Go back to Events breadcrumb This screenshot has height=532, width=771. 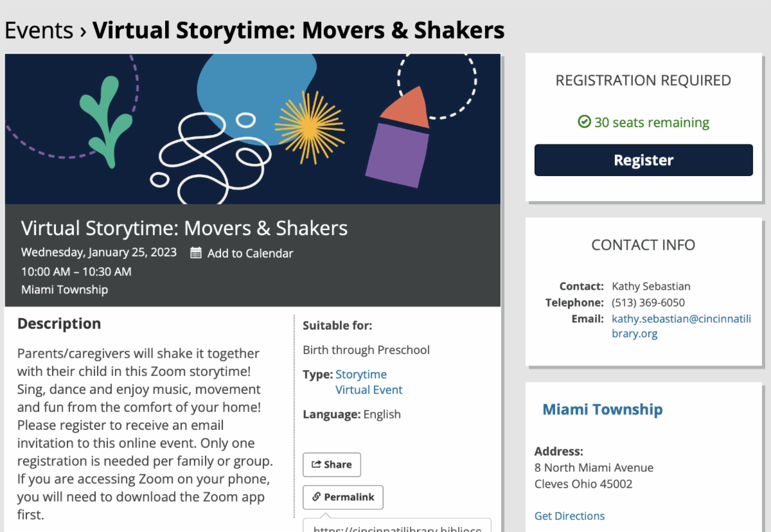pos(38,30)
